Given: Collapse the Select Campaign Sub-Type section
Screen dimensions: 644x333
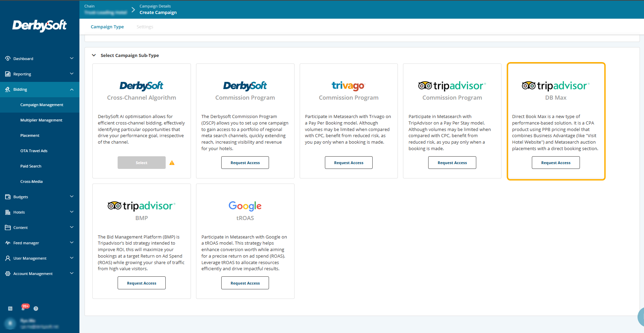Looking at the screenshot, I should [94, 55].
